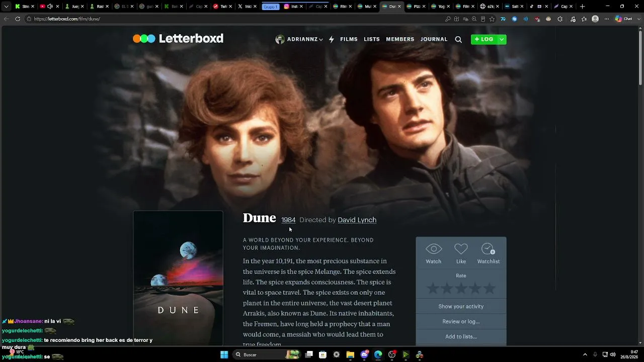This screenshot has width=644, height=362.
Task: Switch to the Pizz tab
Action: 415,7
